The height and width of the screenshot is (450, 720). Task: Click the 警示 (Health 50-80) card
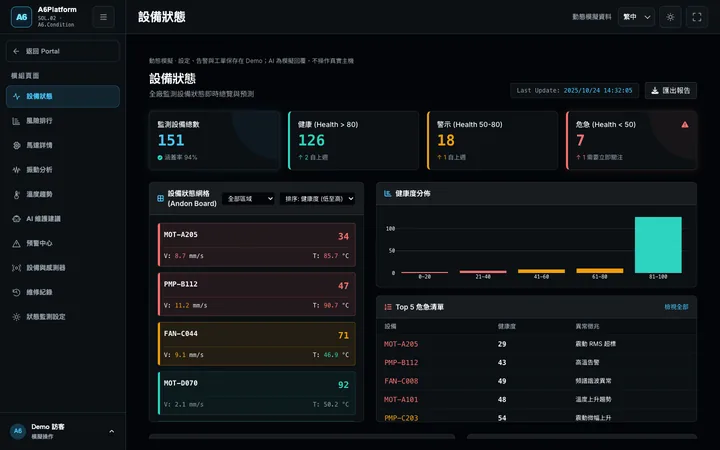[492, 141]
